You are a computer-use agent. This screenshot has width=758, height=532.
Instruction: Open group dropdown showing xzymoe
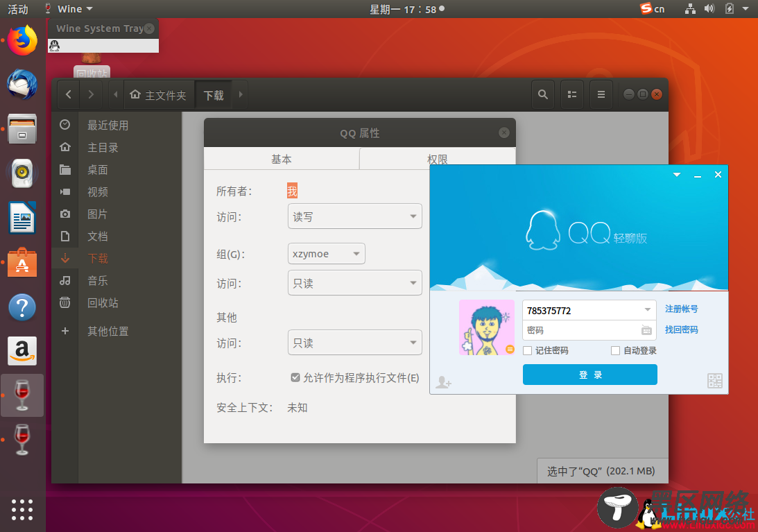pyautogui.click(x=327, y=253)
